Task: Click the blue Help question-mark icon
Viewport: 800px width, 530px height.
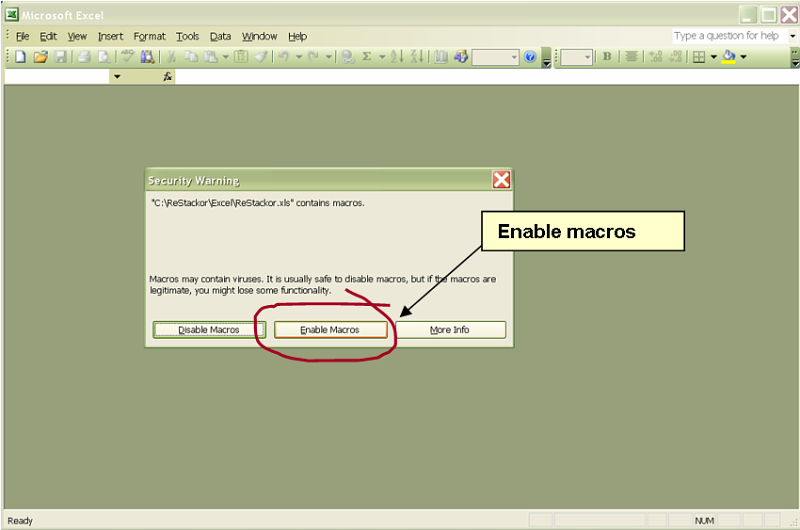Action: (x=530, y=57)
